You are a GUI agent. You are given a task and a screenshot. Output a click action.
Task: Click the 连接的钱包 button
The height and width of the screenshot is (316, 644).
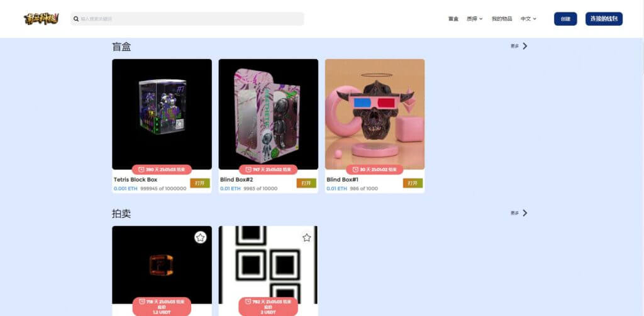tap(604, 19)
